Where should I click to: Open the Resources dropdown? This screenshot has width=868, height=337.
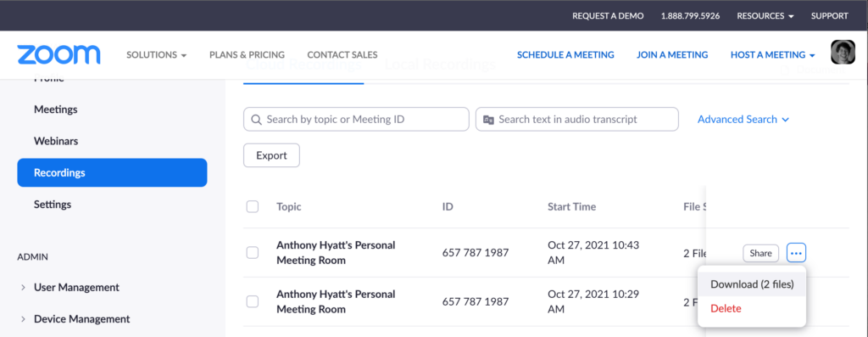765,16
